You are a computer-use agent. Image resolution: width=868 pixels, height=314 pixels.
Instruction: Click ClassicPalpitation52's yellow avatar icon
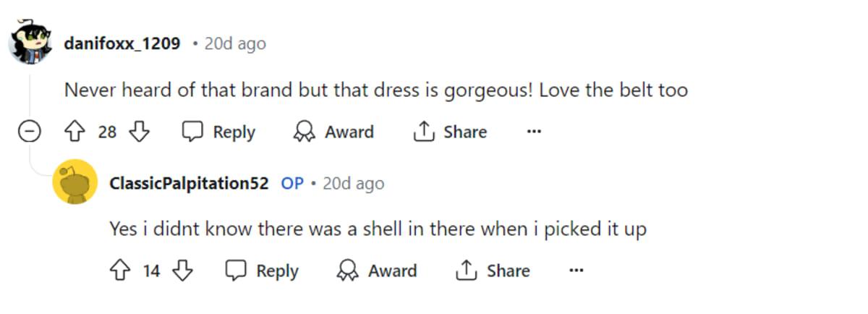[75, 182]
